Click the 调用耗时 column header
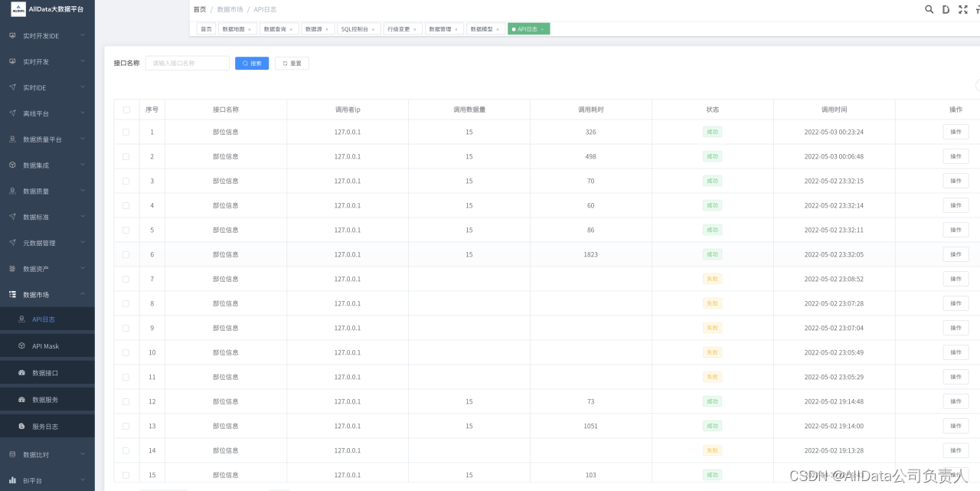 [590, 110]
